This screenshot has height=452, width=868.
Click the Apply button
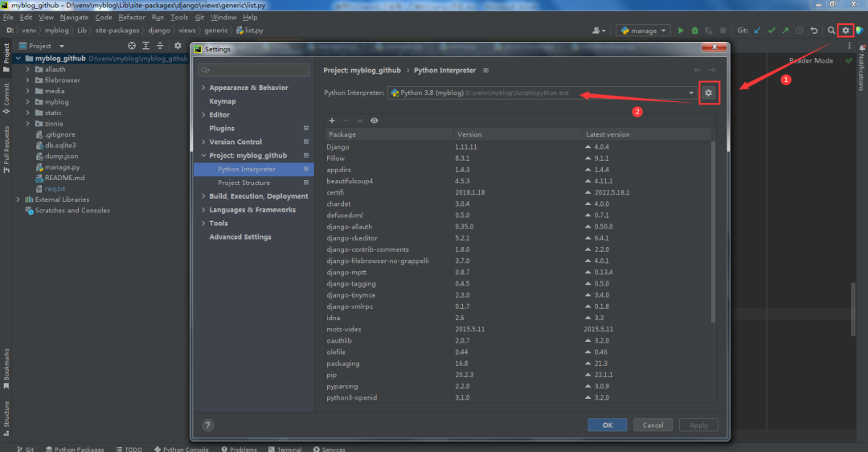tap(698, 425)
